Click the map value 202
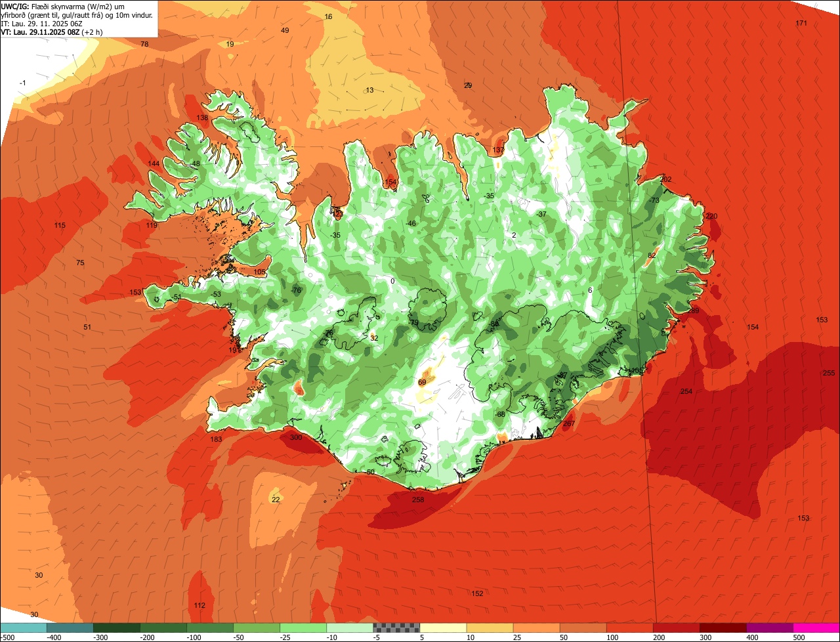 [666, 179]
